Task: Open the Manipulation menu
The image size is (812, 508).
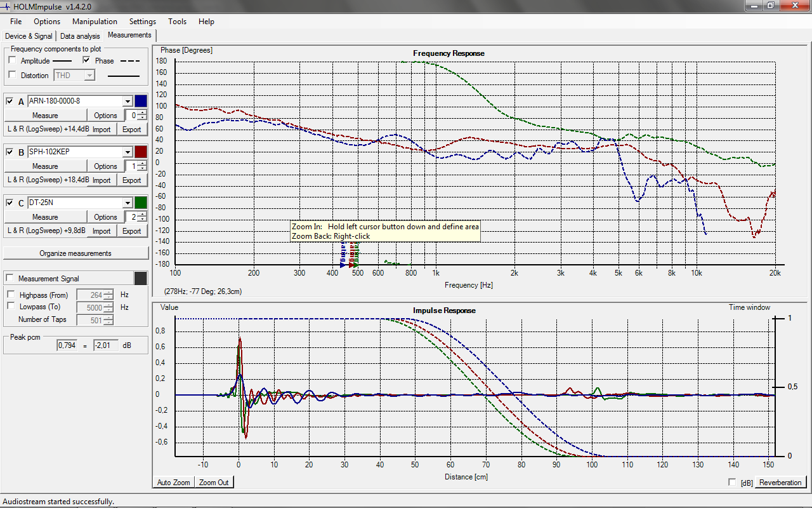Action: pyautogui.click(x=95, y=22)
